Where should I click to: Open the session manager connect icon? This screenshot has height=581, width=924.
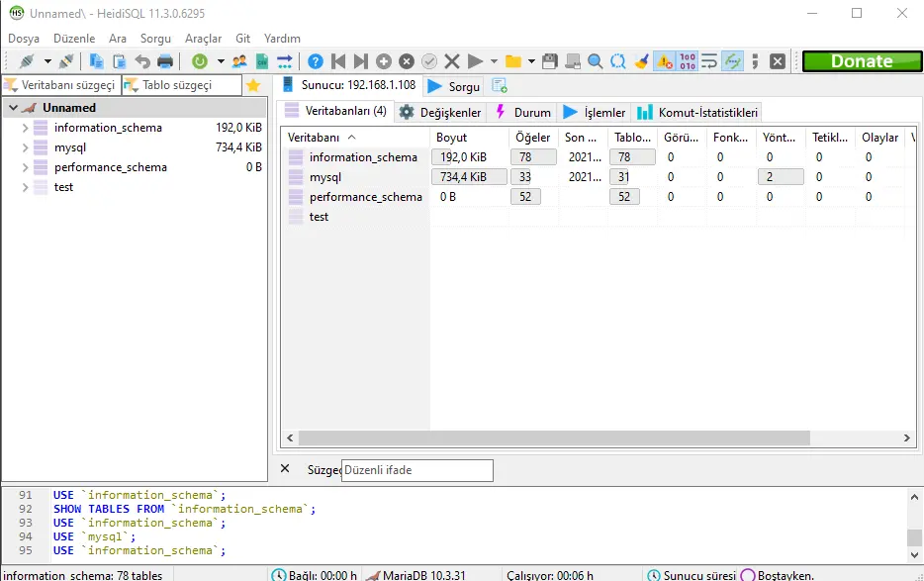(27, 60)
